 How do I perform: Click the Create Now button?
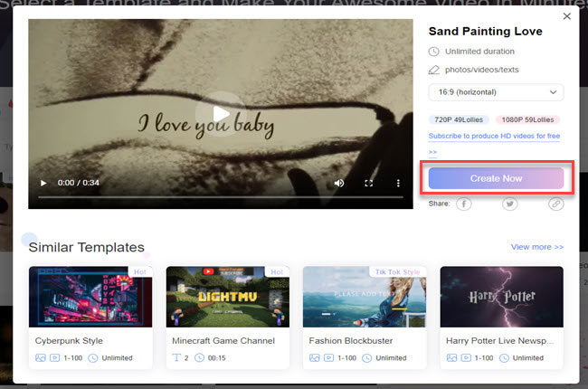[496, 178]
